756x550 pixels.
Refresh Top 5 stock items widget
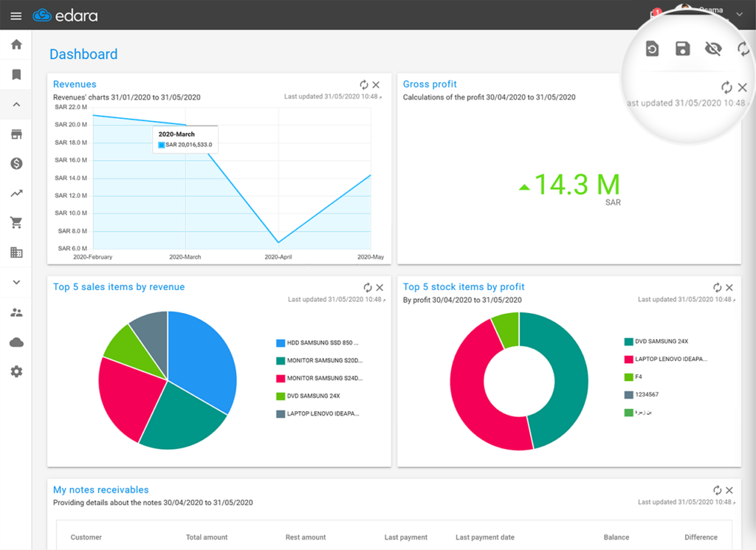click(x=718, y=288)
